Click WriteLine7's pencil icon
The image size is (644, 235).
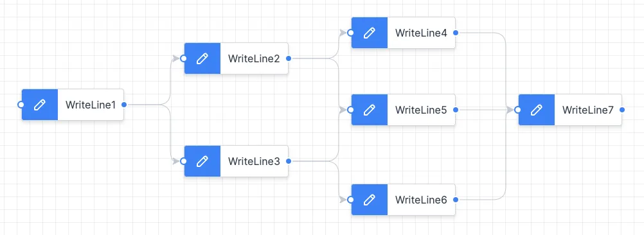coord(537,110)
